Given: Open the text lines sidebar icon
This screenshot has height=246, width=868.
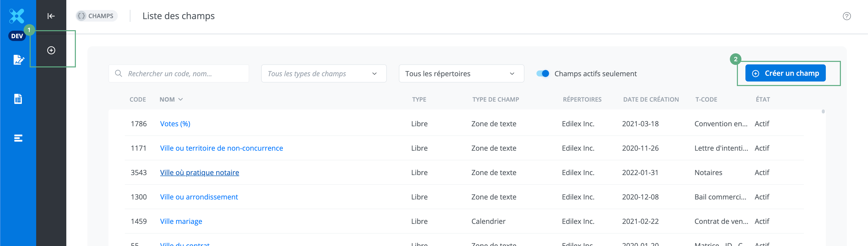Looking at the screenshot, I should (18, 138).
